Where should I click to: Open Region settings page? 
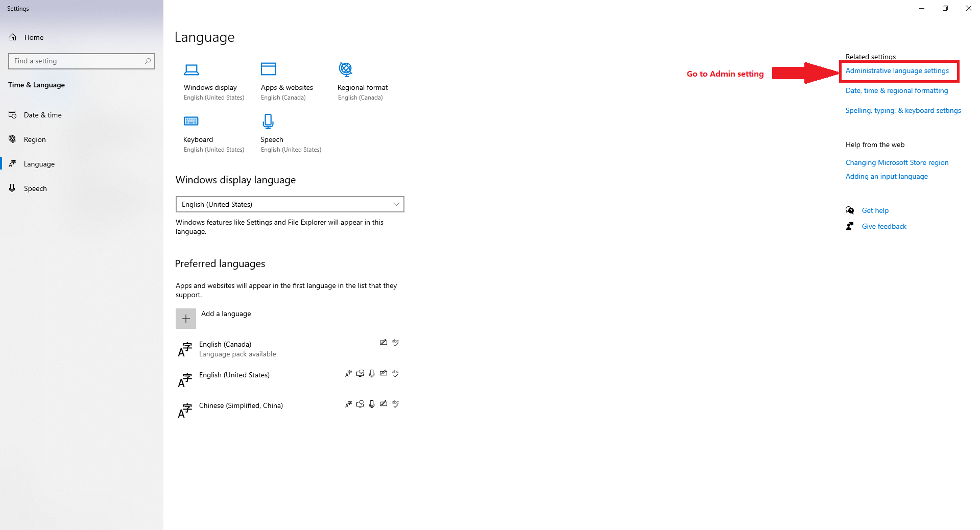click(82, 139)
